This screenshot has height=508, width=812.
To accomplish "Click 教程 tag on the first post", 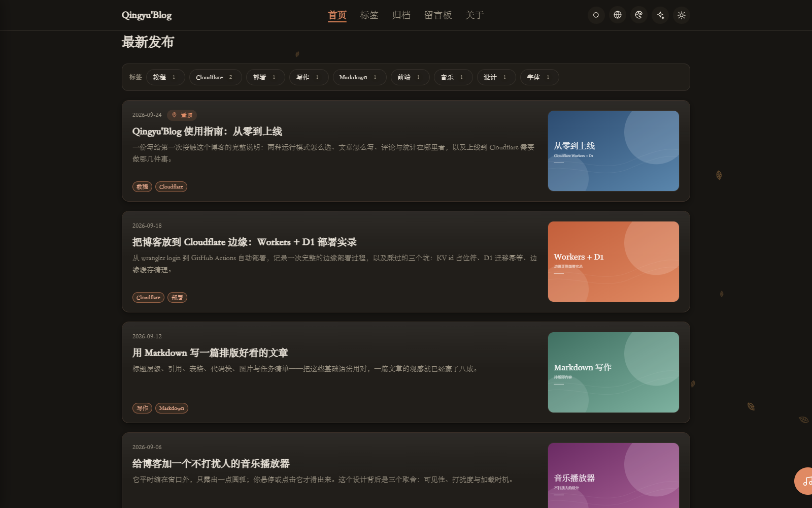I will pyautogui.click(x=142, y=187).
